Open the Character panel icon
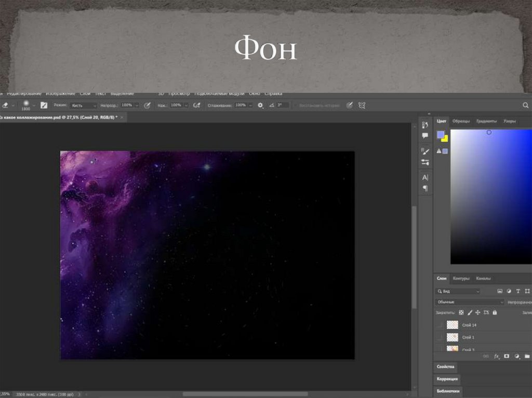The height and width of the screenshot is (398, 532). pyautogui.click(x=425, y=177)
